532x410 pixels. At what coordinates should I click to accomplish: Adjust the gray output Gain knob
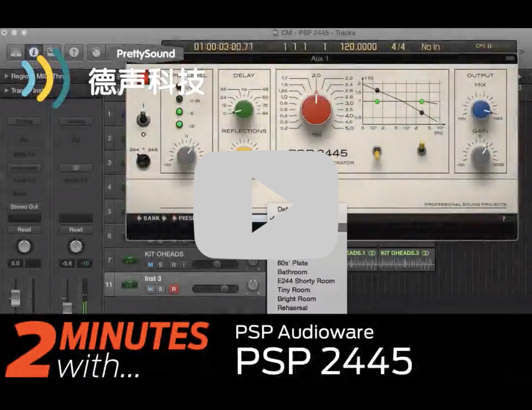coord(481,156)
